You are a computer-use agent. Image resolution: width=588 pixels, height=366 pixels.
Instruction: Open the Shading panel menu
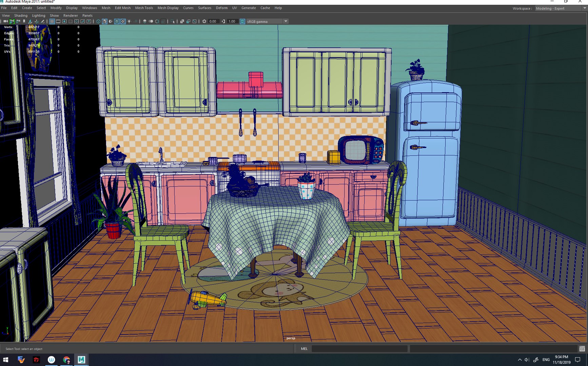pos(21,16)
